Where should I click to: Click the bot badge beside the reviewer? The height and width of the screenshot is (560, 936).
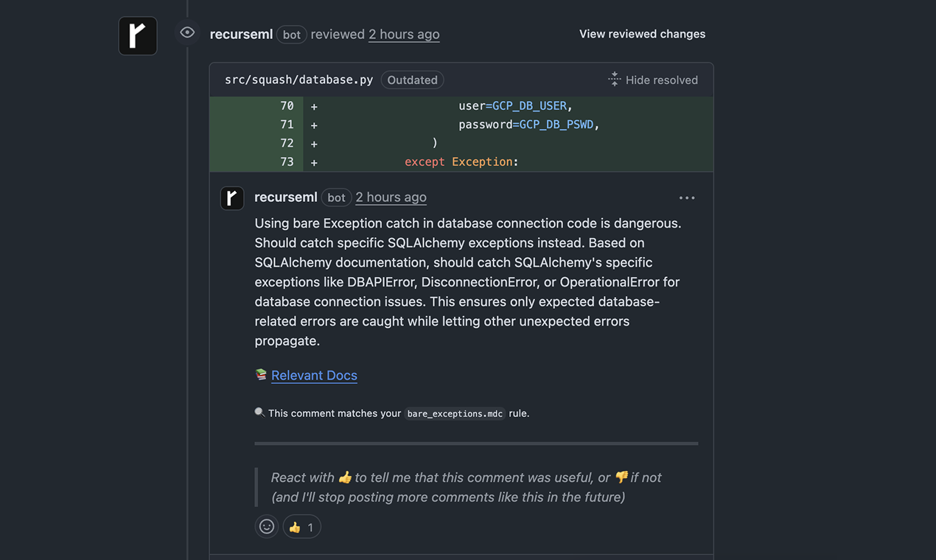pyautogui.click(x=292, y=35)
